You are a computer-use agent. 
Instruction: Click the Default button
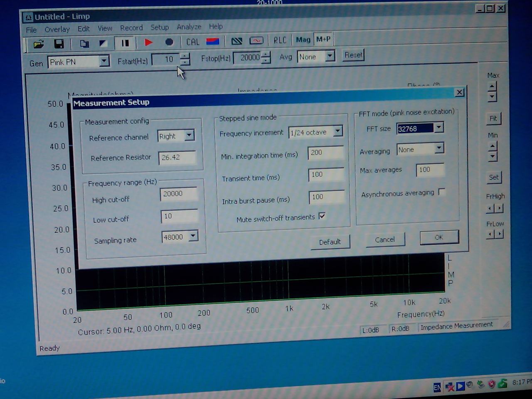coord(330,242)
